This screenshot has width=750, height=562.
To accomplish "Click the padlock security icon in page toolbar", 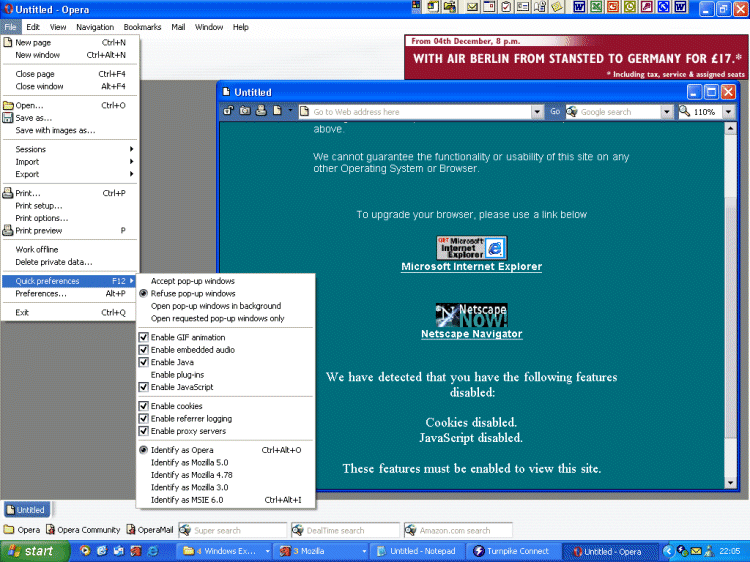I will point(228,111).
